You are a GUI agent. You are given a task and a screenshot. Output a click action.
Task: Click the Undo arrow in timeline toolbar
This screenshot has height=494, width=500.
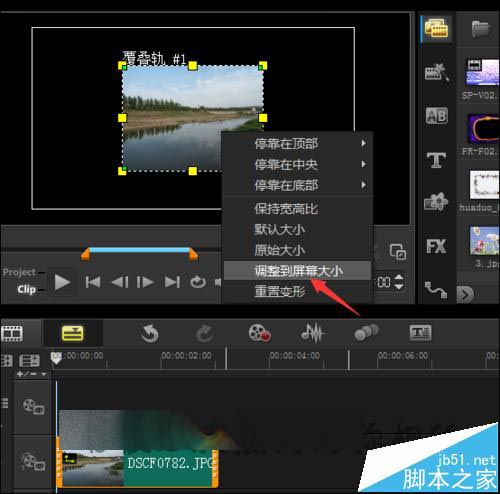click(149, 334)
